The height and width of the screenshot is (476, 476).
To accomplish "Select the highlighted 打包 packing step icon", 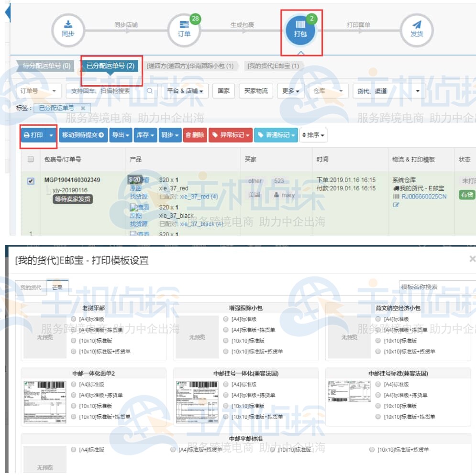I will tap(301, 29).
